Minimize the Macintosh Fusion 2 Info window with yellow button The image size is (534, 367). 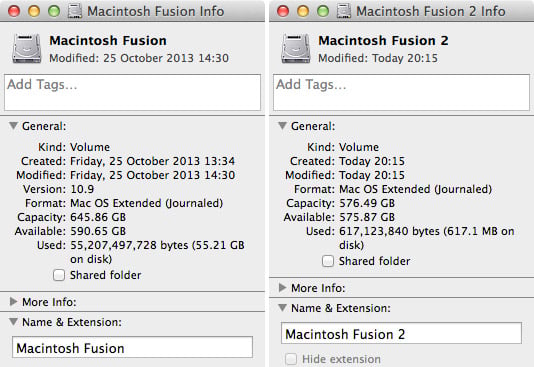click(303, 11)
